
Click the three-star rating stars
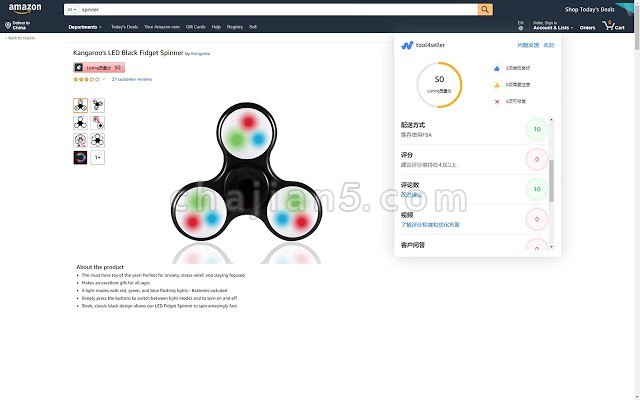click(x=86, y=79)
